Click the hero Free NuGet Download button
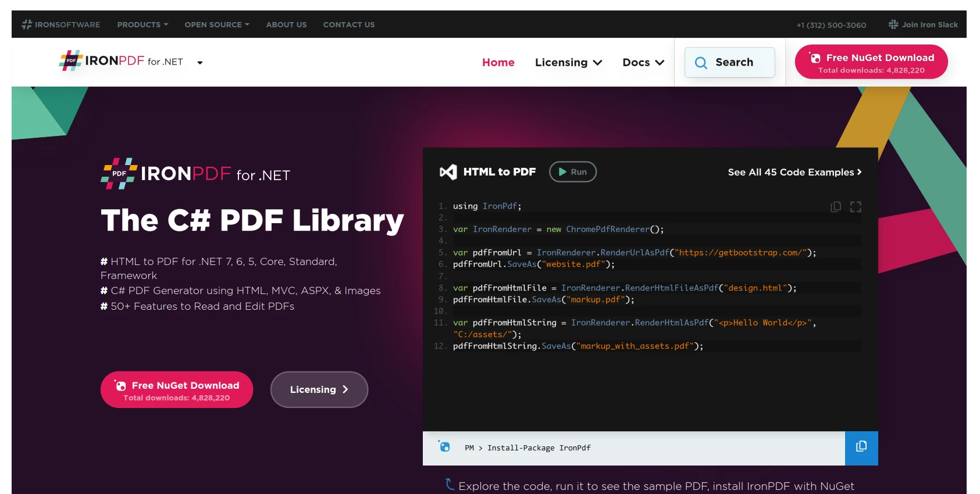This screenshot has height=494, width=980. point(177,389)
